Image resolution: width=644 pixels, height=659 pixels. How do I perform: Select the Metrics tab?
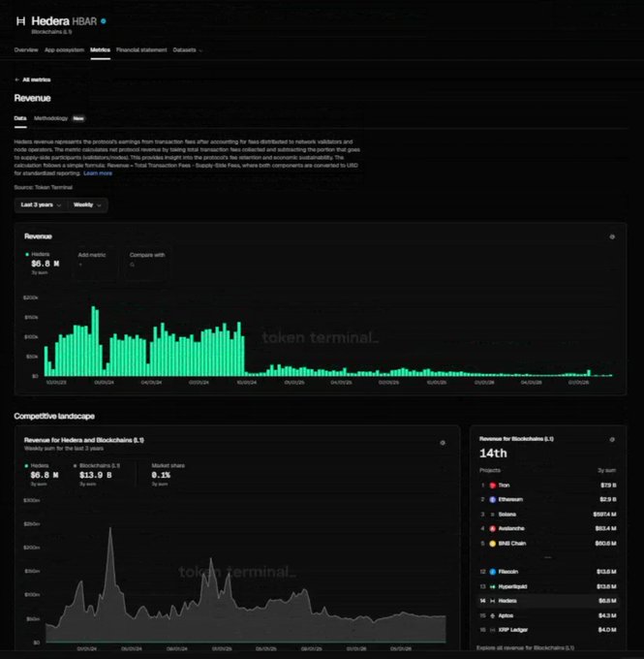[x=100, y=50]
